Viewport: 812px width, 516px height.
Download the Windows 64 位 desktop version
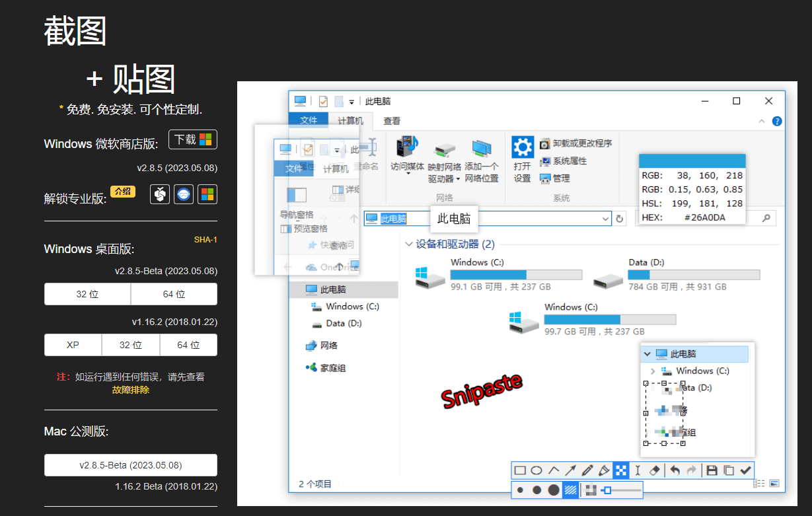point(174,294)
